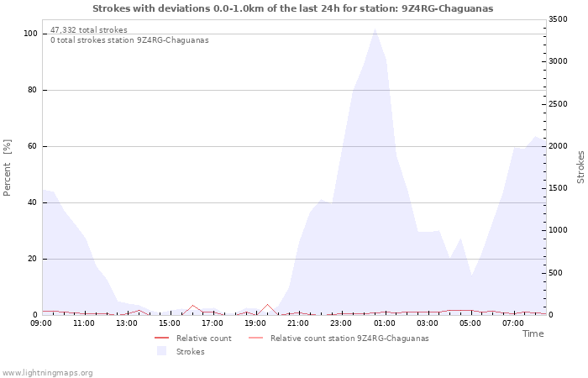588x378 pixels.
Task: Click the 100 percent axis value
Action: click(30, 34)
